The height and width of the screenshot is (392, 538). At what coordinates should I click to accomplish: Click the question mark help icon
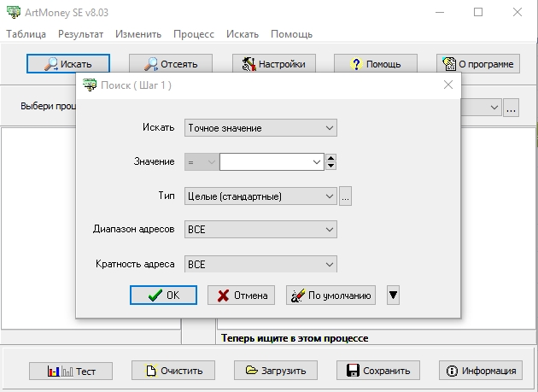356,64
